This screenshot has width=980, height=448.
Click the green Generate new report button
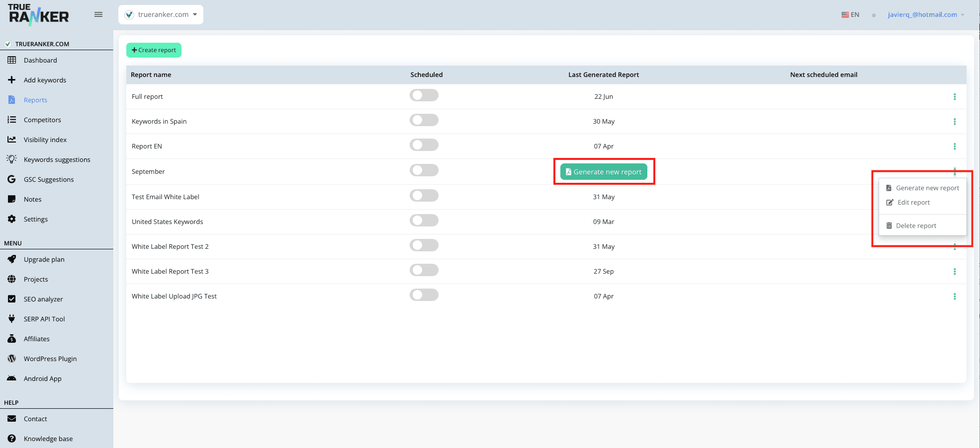(604, 172)
